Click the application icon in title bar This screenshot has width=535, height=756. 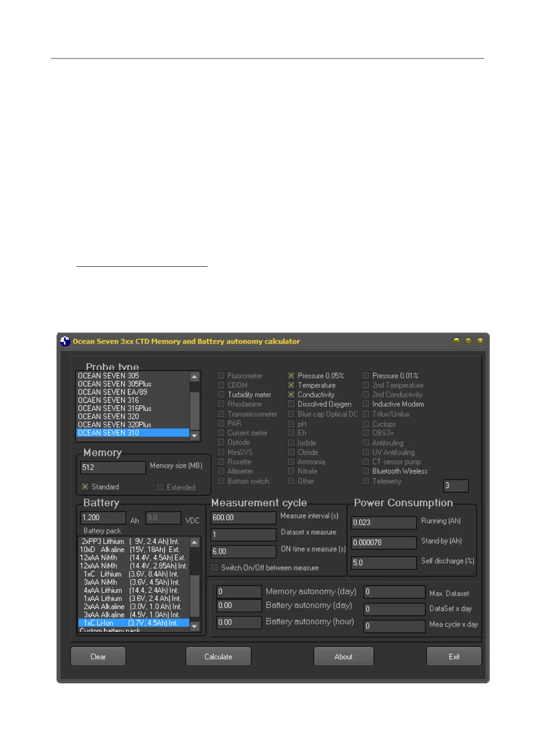pyautogui.click(x=65, y=341)
